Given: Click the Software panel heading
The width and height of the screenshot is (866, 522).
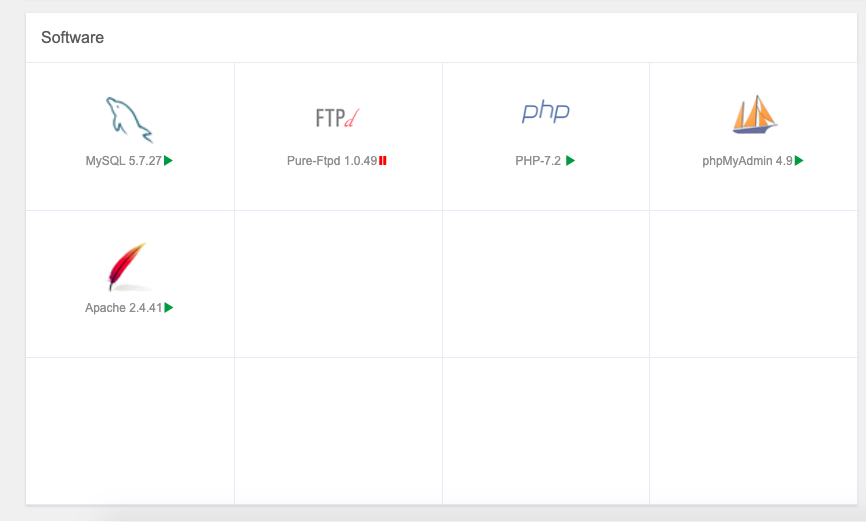Looking at the screenshot, I should click(72, 38).
